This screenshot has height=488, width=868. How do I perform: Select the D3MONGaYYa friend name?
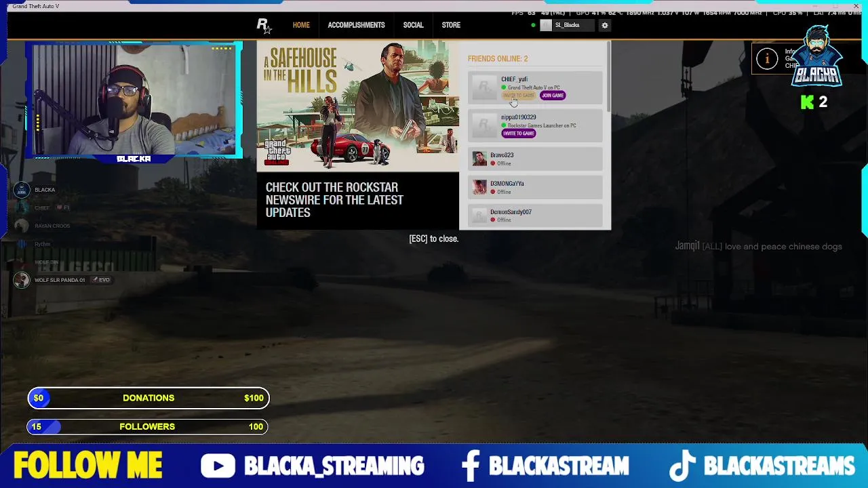(x=507, y=184)
